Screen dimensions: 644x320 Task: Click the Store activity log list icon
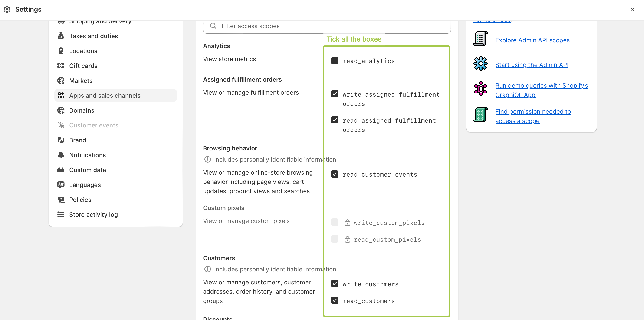coord(61,215)
